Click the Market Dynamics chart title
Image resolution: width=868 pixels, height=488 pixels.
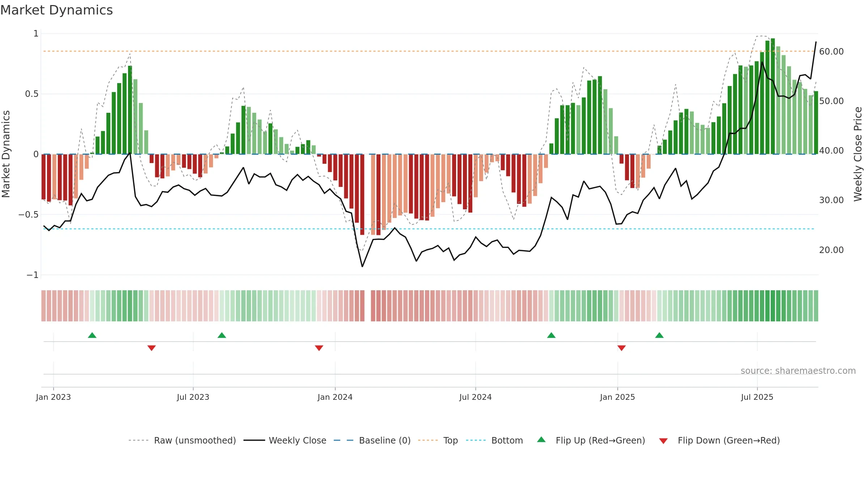(57, 10)
